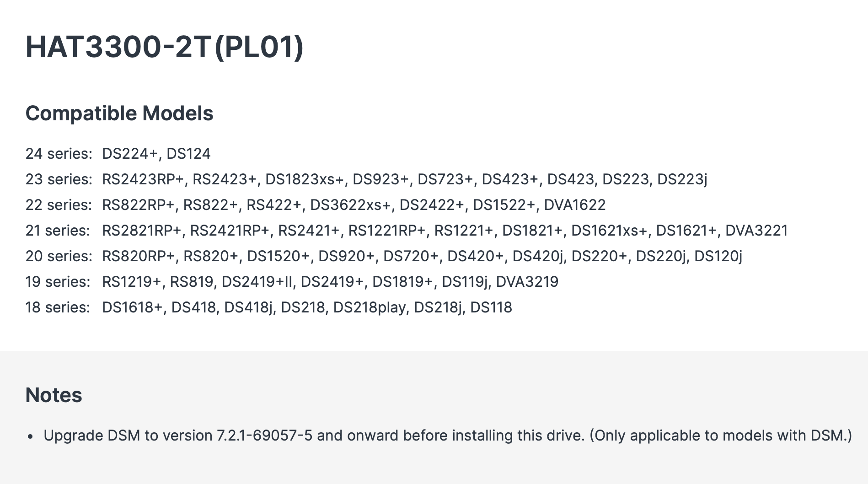The height and width of the screenshot is (484, 868).
Task: Click the Compatible Models heading
Action: (x=119, y=113)
